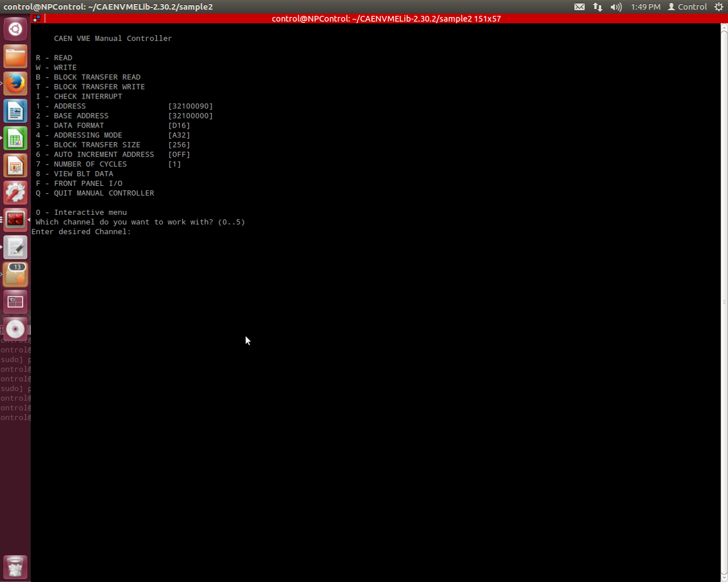728x582 pixels.
Task: Launch Firefox from the dock
Action: pyautogui.click(x=15, y=83)
